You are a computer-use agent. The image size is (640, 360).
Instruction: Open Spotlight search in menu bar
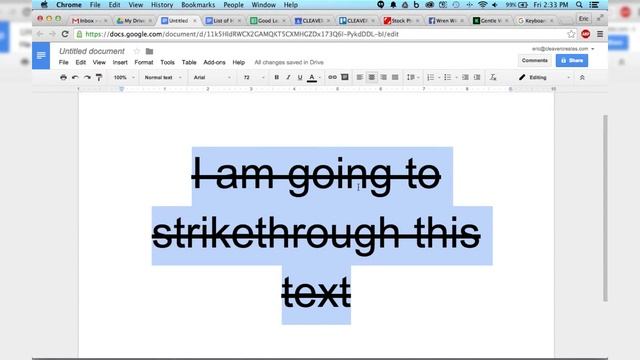pos(579,5)
